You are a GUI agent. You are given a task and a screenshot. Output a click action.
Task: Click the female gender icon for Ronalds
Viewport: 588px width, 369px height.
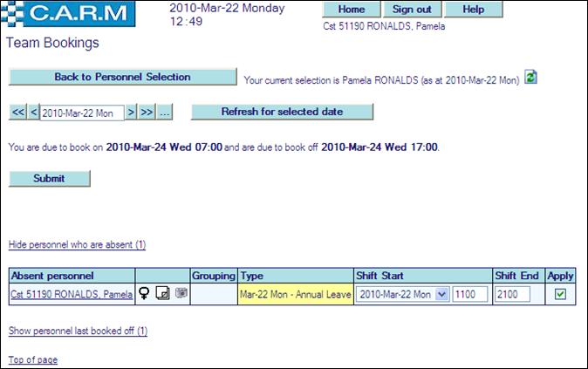(144, 295)
